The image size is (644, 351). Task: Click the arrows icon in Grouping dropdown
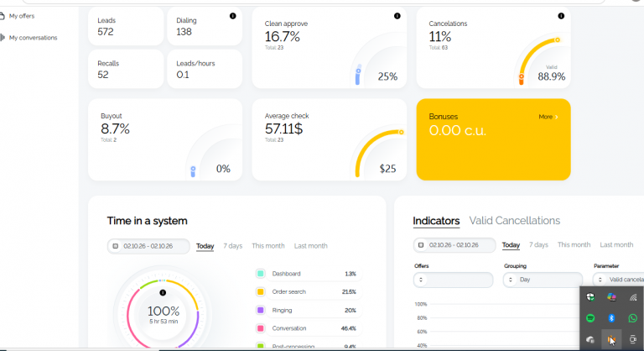tap(511, 280)
